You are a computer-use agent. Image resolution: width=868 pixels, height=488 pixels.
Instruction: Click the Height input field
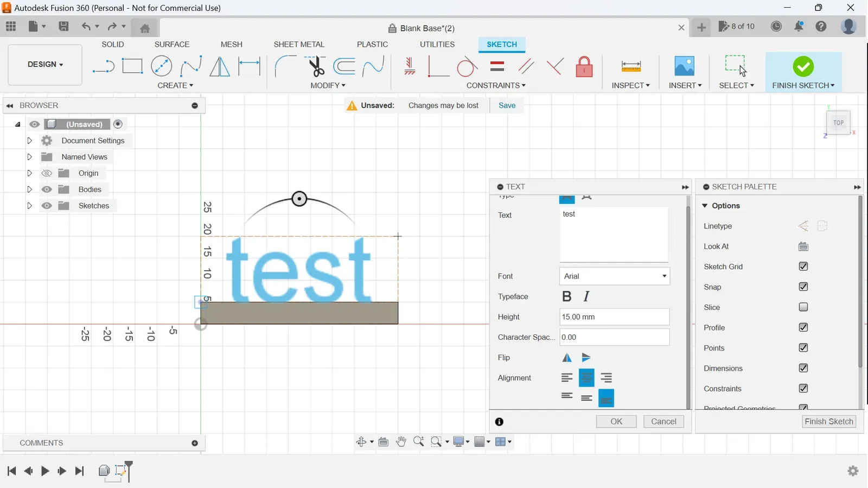[614, 317]
